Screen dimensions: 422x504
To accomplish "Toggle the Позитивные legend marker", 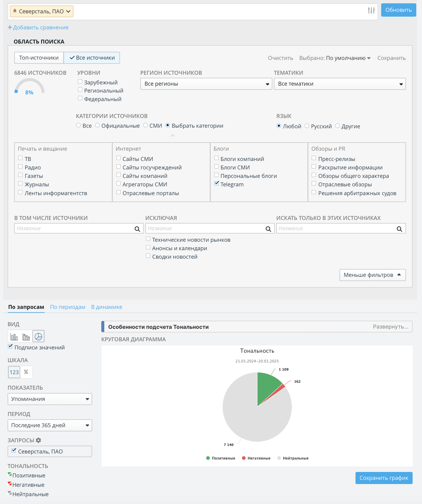I will 208,458.
